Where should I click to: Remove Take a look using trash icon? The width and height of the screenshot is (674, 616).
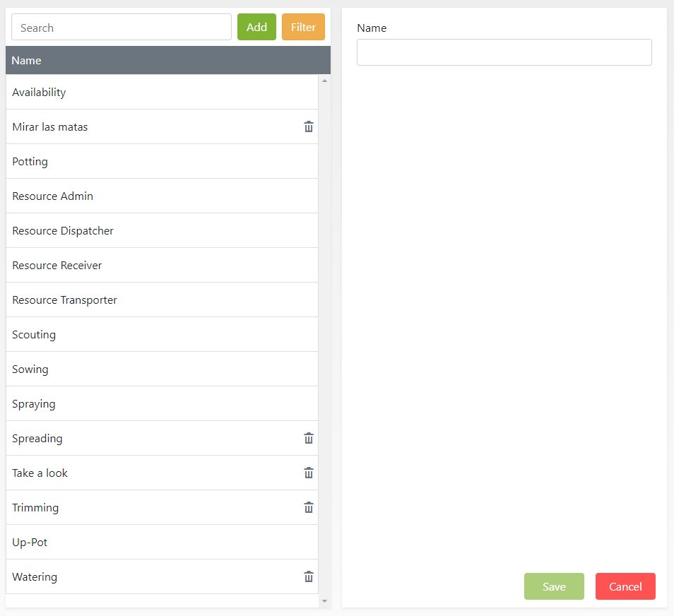coord(308,473)
